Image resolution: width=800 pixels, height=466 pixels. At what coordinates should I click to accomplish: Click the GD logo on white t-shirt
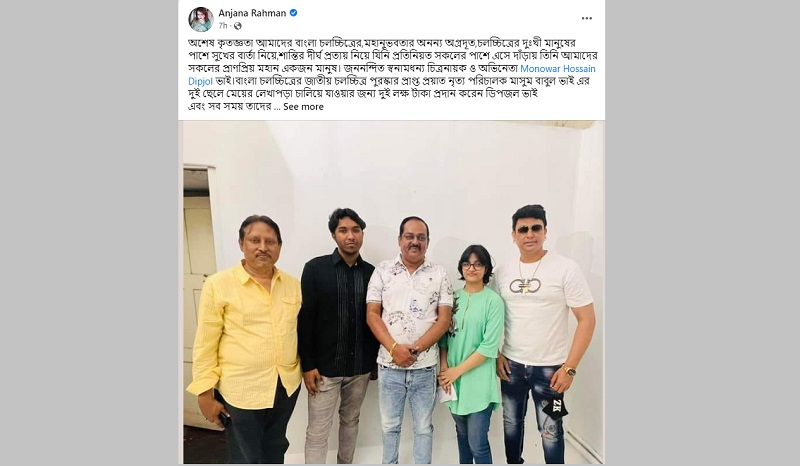526,285
